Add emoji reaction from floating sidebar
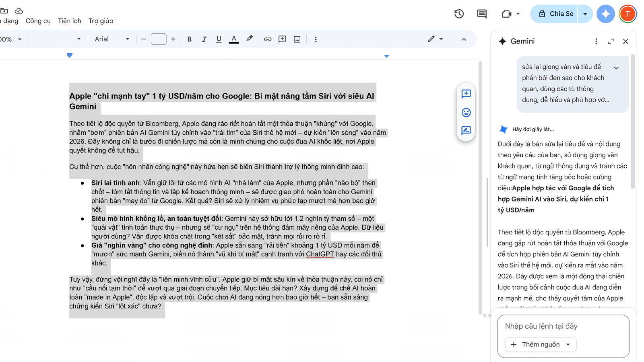This screenshot has height=362, width=644. (466, 112)
